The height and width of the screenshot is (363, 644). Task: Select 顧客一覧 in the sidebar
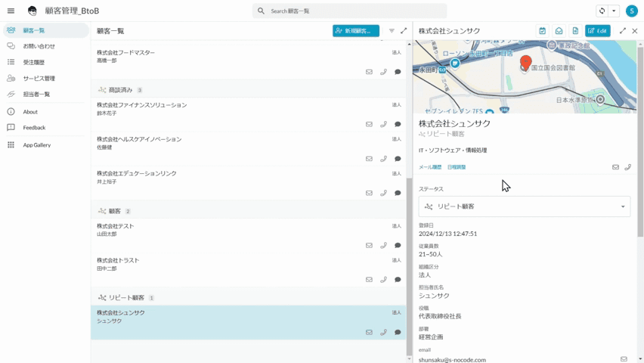[45, 30]
